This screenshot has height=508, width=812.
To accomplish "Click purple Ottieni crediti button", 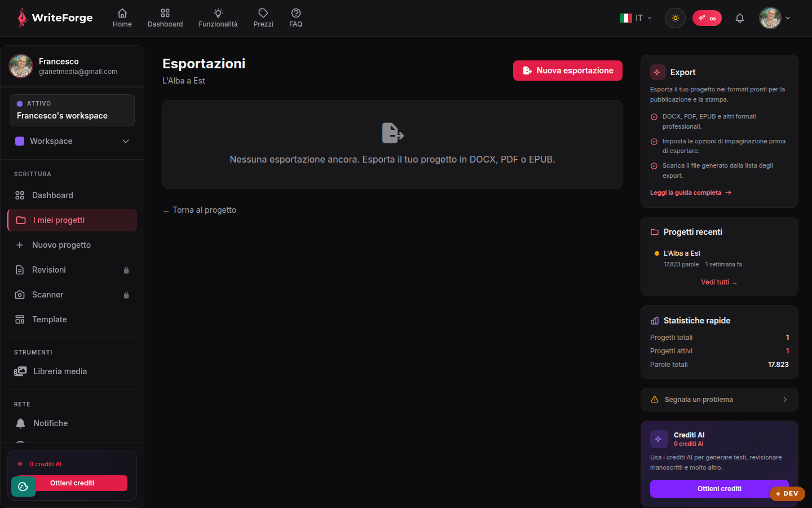I will tap(720, 489).
